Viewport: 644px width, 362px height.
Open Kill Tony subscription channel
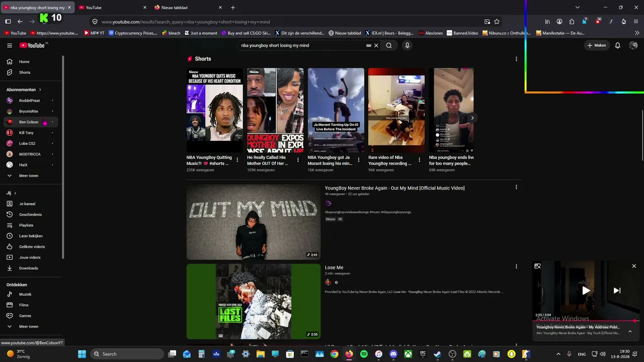click(31, 133)
